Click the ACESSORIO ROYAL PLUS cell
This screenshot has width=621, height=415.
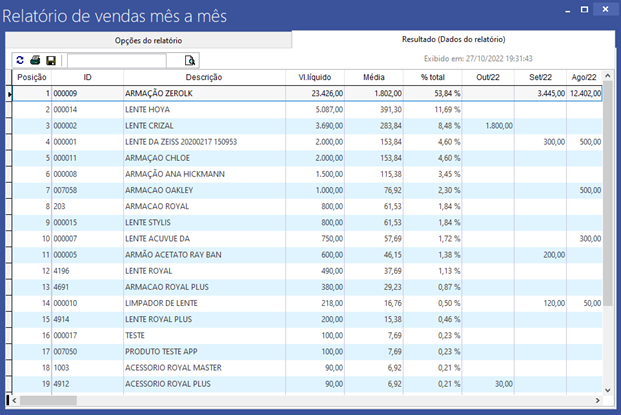pos(204,384)
